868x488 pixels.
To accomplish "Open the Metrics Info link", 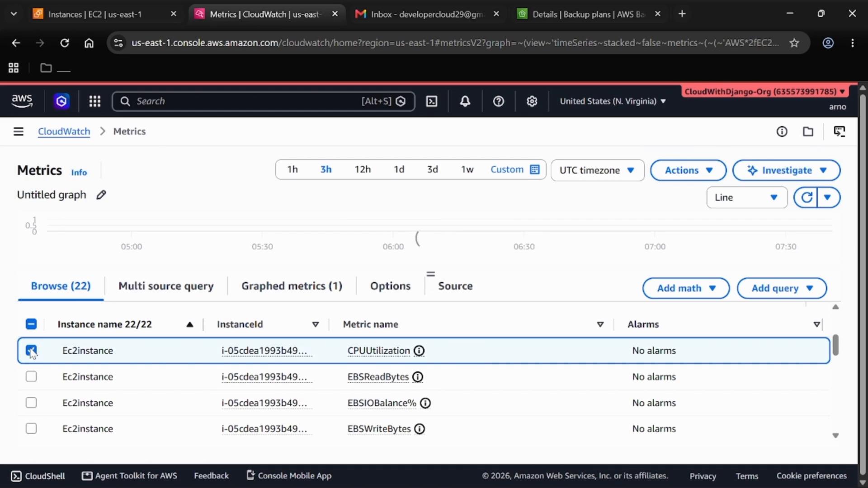I will click(79, 172).
